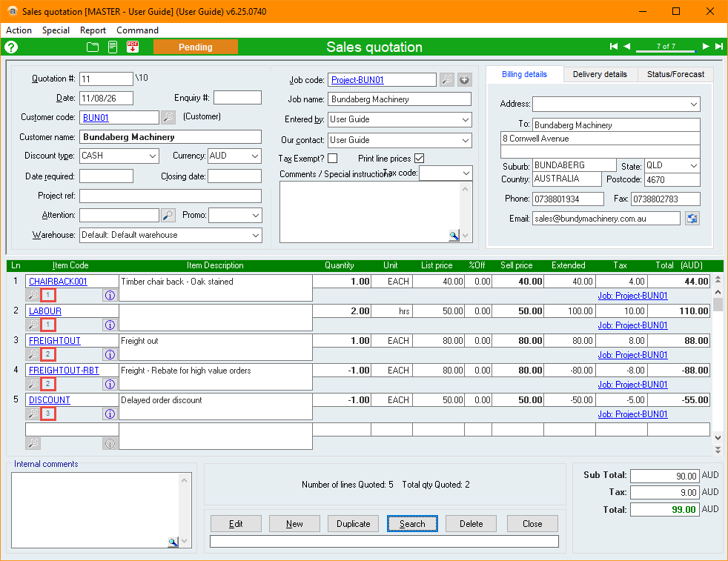Click the Delete button

[471, 524]
